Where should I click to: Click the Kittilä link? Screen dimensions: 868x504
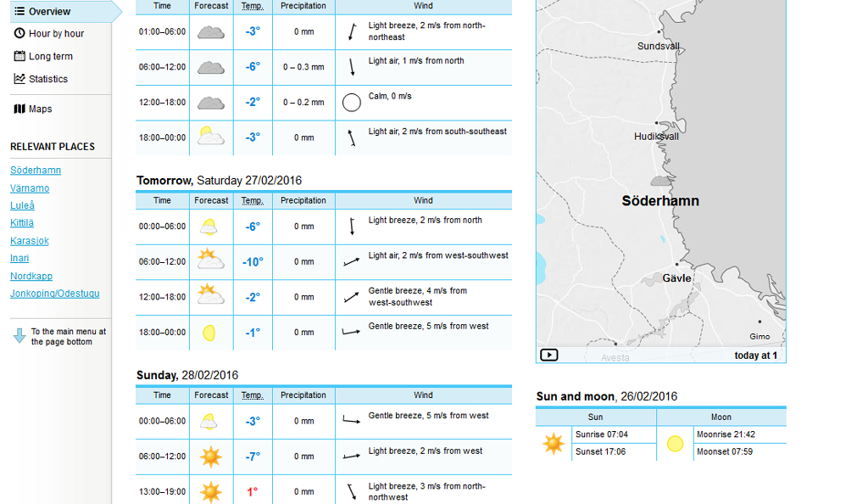click(21, 222)
